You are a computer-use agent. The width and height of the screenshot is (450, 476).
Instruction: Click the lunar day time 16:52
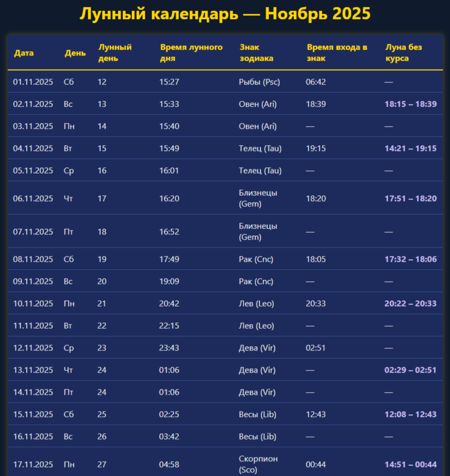pyautogui.click(x=169, y=232)
